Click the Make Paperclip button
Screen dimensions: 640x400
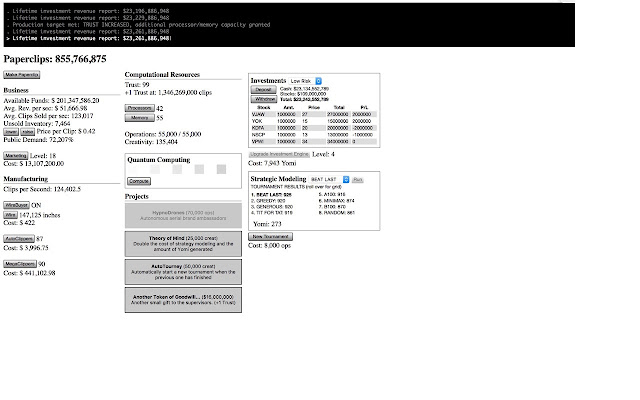coord(22,75)
